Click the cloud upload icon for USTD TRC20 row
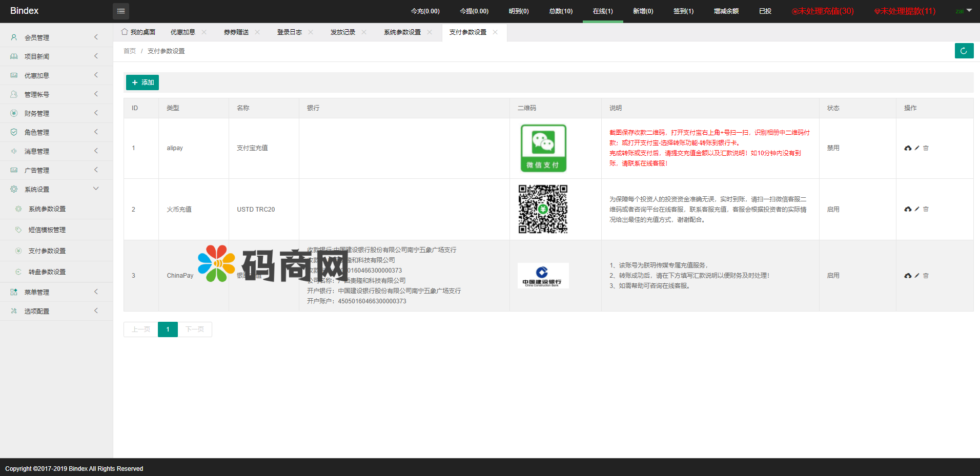The image size is (980, 476). pos(907,209)
